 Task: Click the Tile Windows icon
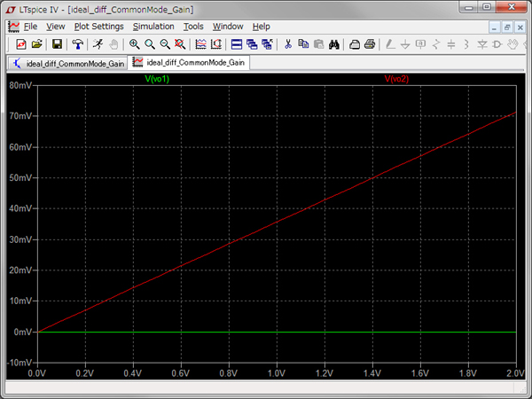pos(237,44)
